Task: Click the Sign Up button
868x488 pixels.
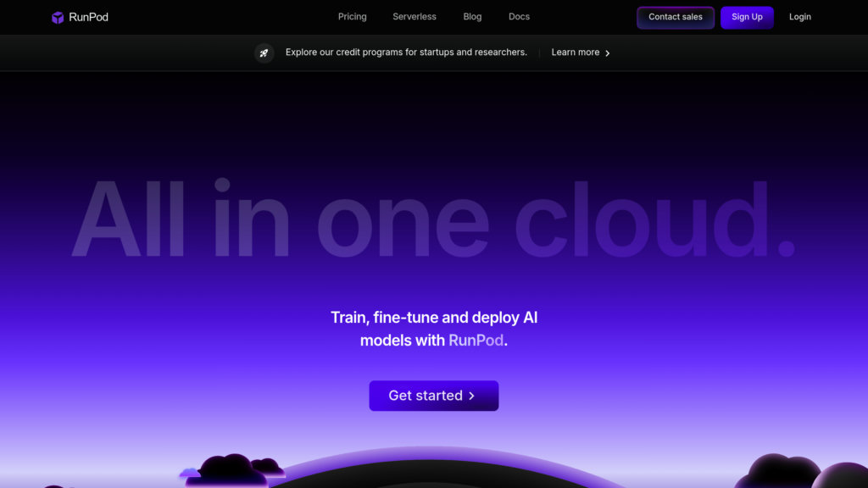Action: click(x=747, y=17)
